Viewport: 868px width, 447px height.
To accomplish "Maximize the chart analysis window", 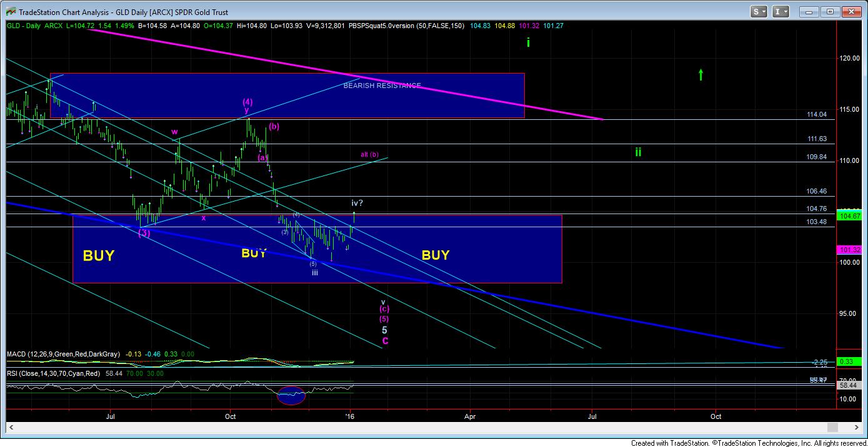I will [x=829, y=11].
